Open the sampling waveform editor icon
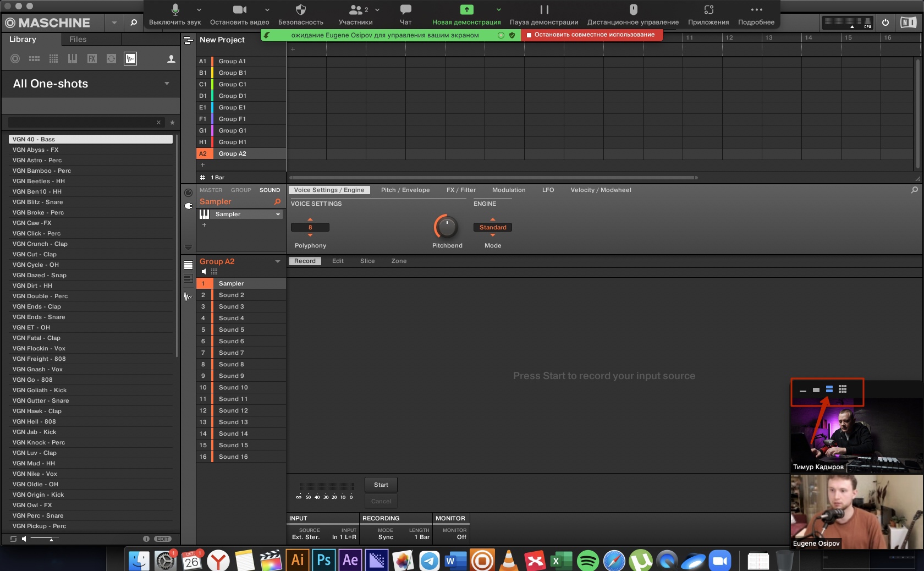Image resolution: width=924 pixels, height=571 pixels. point(188,296)
